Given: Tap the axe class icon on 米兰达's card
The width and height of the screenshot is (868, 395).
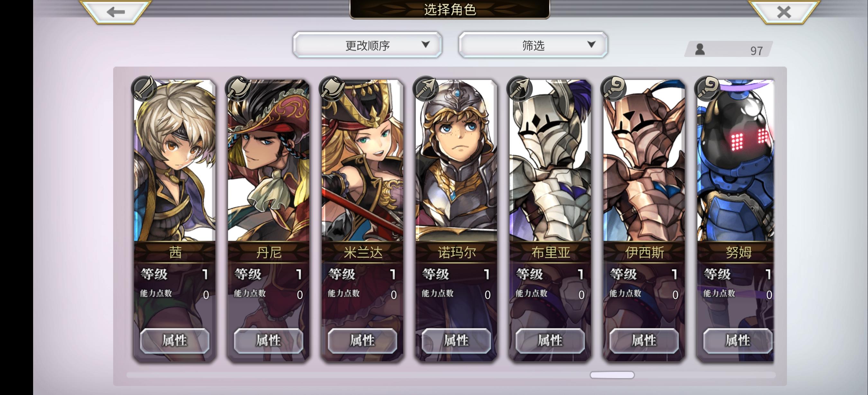Looking at the screenshot, I should 332,89.
